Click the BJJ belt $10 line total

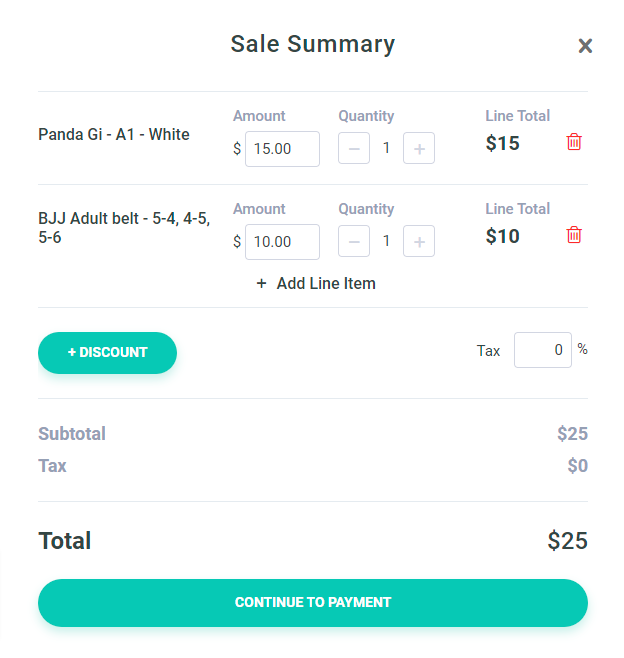click(x=503, y=236)
